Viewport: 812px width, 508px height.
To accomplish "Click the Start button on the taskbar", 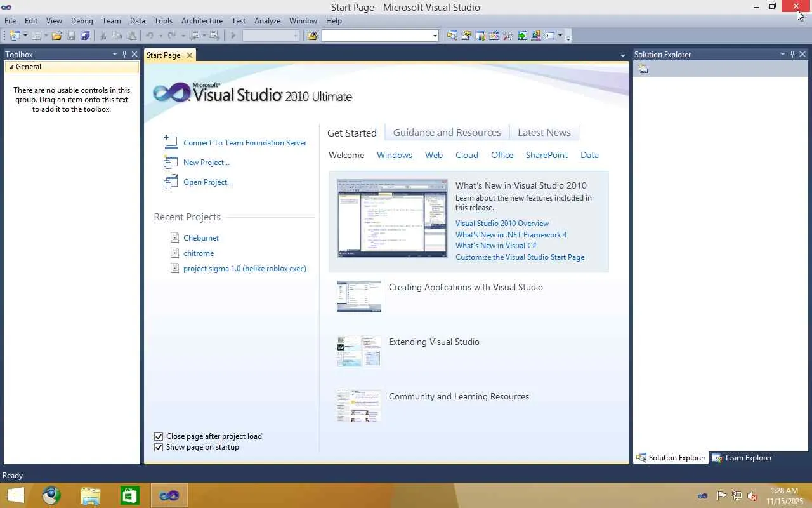I will (15, 495).
